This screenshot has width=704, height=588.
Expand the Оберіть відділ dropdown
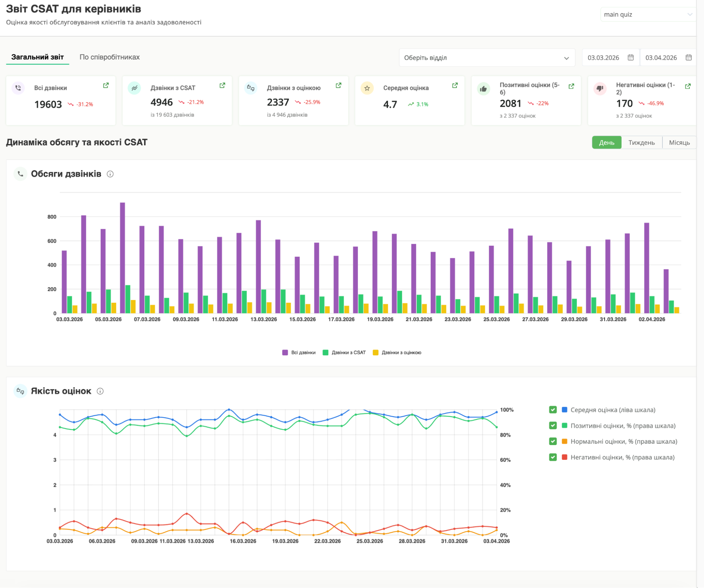[x=487, y=58]
